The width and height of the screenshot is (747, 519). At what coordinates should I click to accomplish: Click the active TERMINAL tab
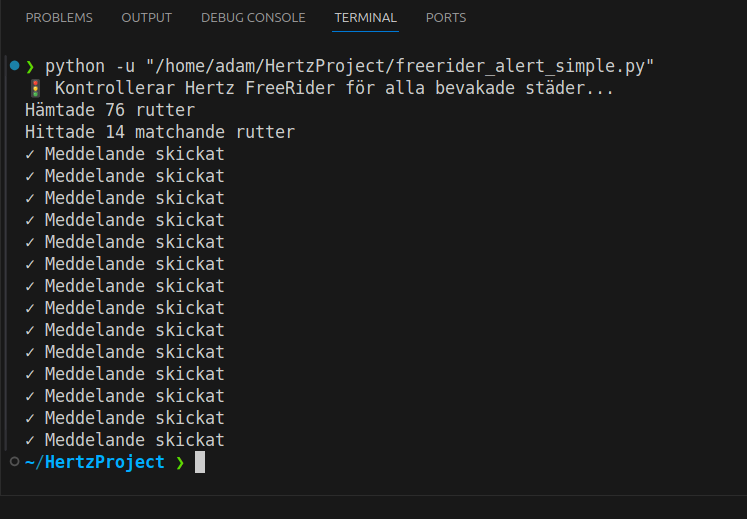(365, 18)
